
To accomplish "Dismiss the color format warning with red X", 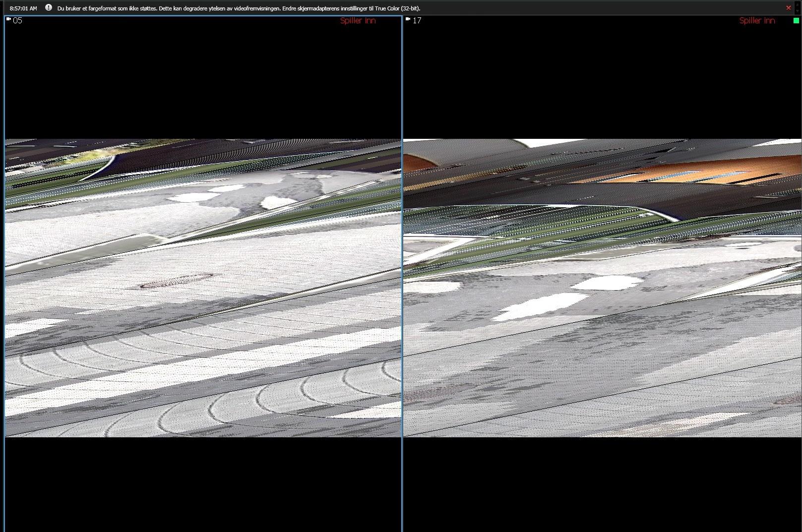I will pyautogui.click(x=788, y=8).
